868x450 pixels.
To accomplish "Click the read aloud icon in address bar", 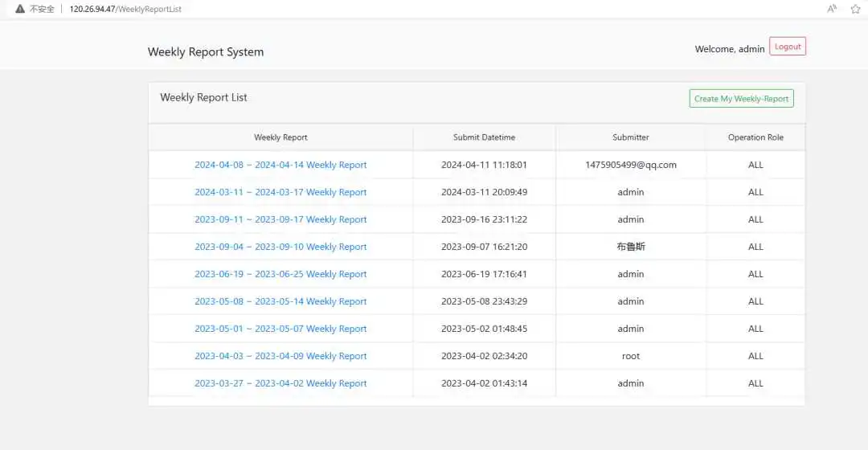I will [832, 9].
